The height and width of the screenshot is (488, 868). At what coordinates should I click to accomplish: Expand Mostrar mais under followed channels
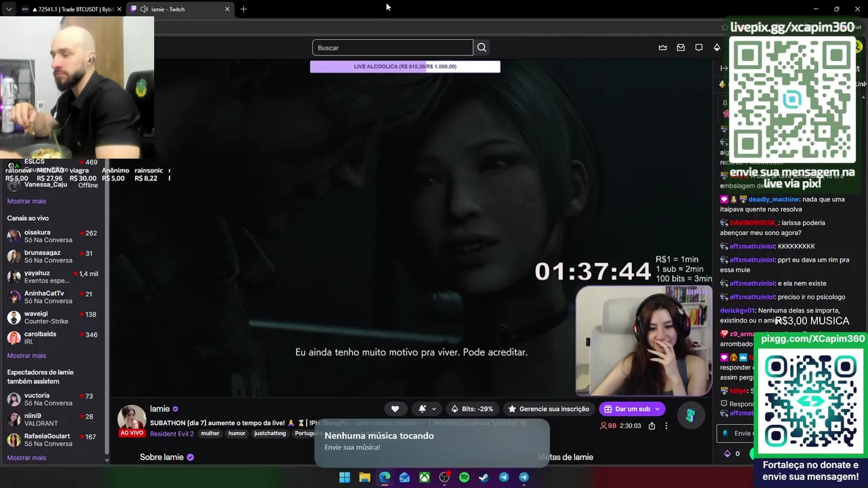26,201
